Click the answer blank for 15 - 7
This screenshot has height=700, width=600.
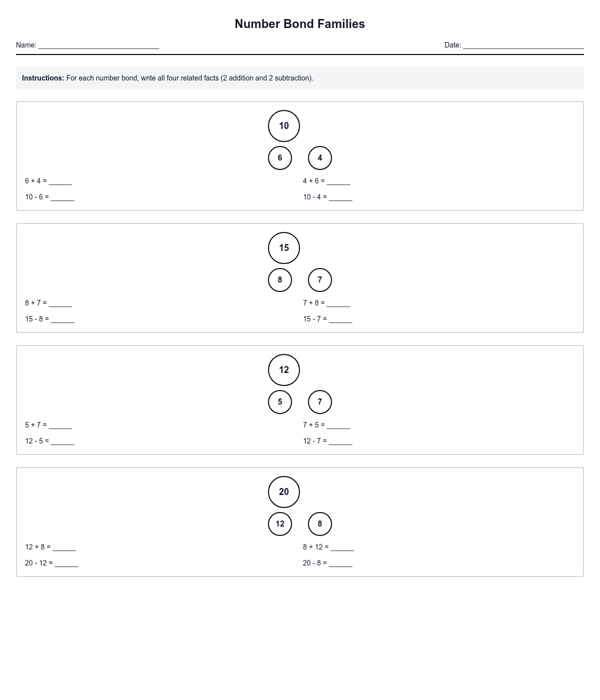(x=340, y=319)
